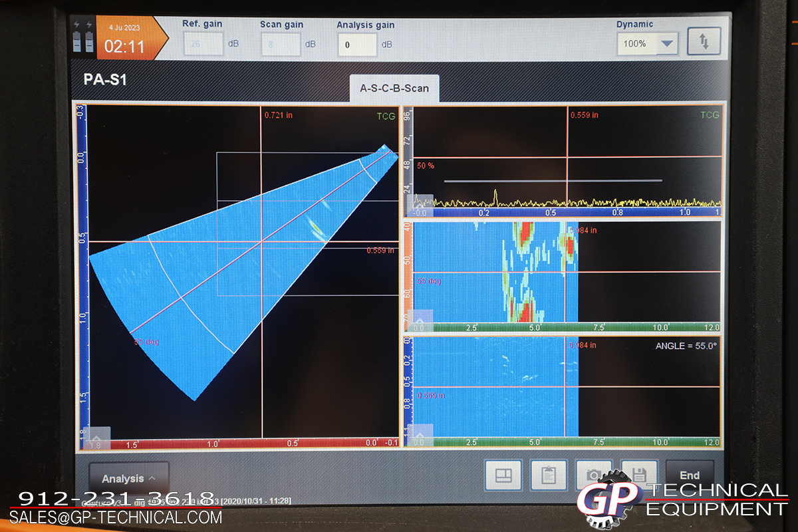Click the clipboard report icon
Screen dimensions: 798x532
[x=548, y=475]
